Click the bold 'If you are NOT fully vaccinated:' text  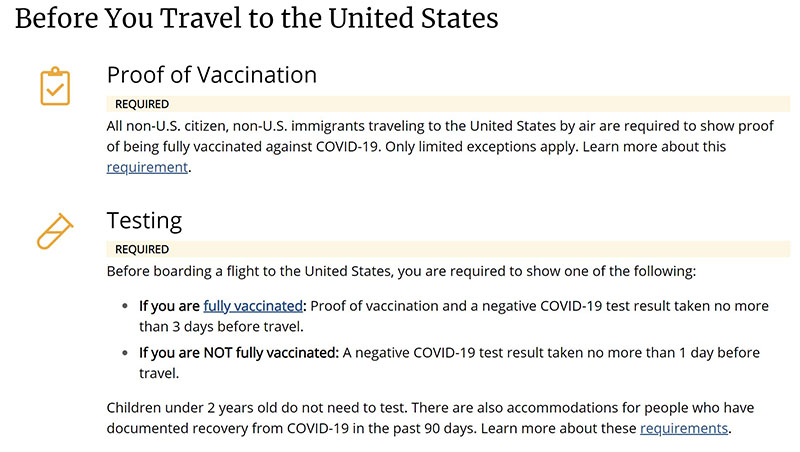pyautogui.click(x=239, y=353)
